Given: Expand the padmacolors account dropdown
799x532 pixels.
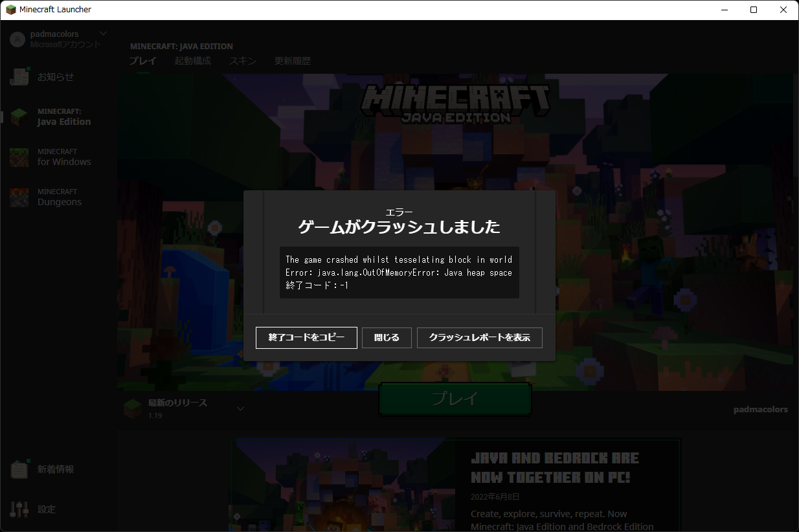Looking at the screenshot, I should click(x=104, y=34).
